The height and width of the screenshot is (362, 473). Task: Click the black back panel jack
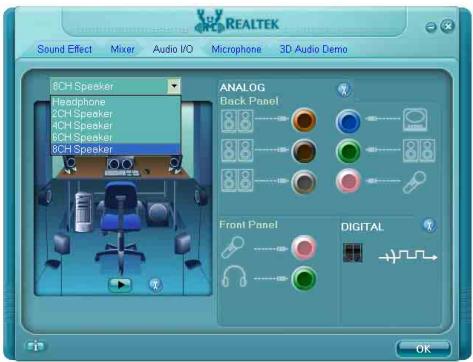304,151
